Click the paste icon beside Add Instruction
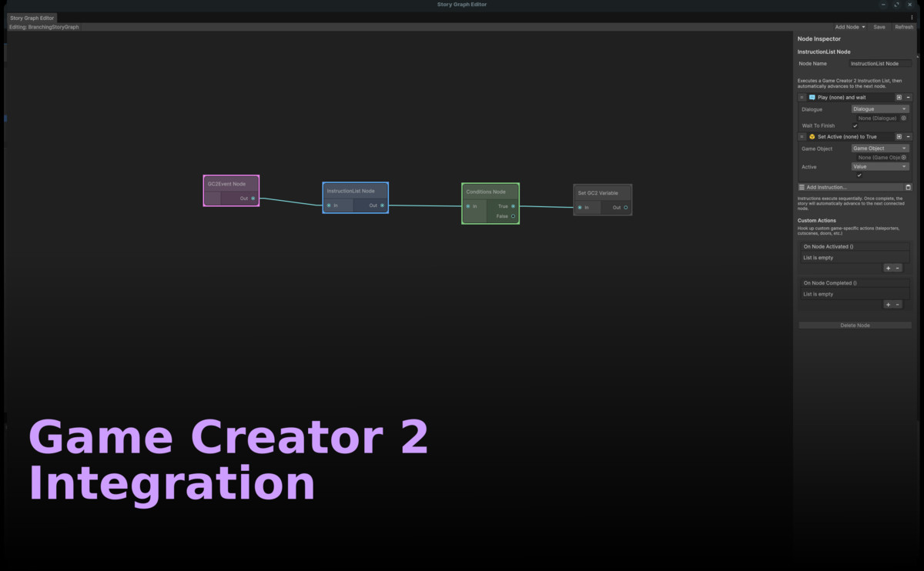Screen dimensions: 924x571 click(x=908, y=187)
